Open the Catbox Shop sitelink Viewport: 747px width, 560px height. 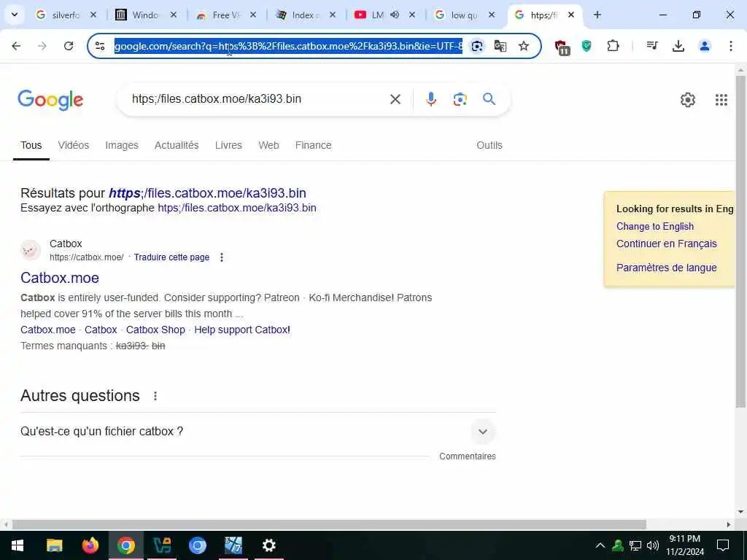point(155,330)
